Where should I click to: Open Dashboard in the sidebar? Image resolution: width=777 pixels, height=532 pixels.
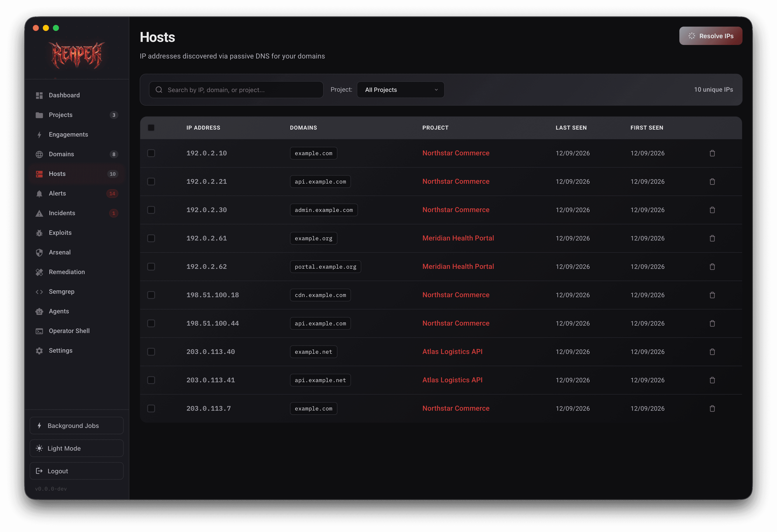coord(77,95)
